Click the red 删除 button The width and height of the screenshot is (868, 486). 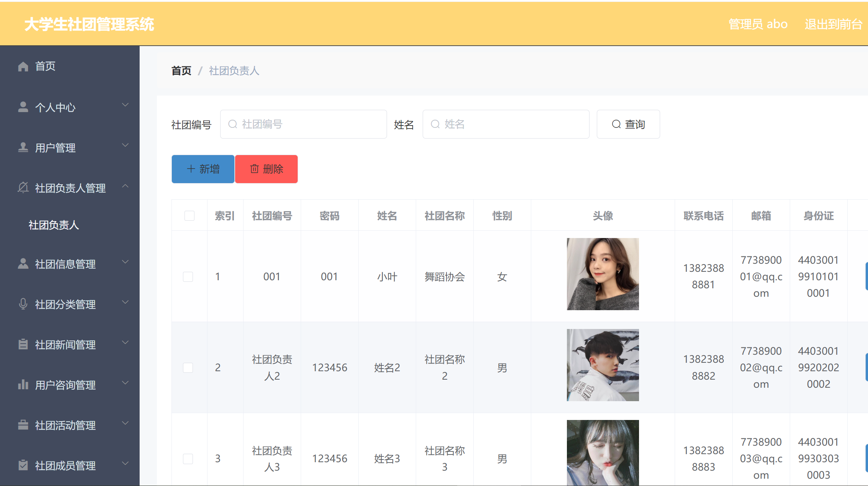(266, 169)
